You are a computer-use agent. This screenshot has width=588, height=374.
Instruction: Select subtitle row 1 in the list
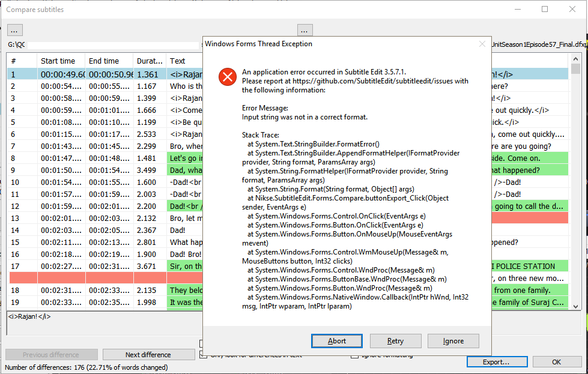click(90, 73)
